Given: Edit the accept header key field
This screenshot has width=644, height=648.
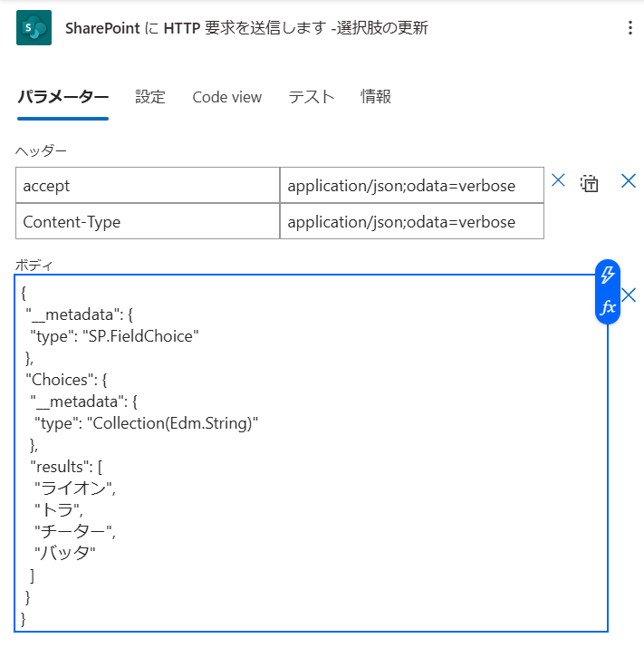Looking at the screenshot, I should tap(148, 185).
